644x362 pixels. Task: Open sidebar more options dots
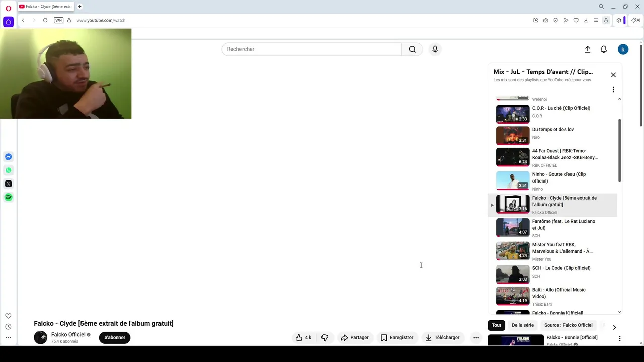click(8, 337)
